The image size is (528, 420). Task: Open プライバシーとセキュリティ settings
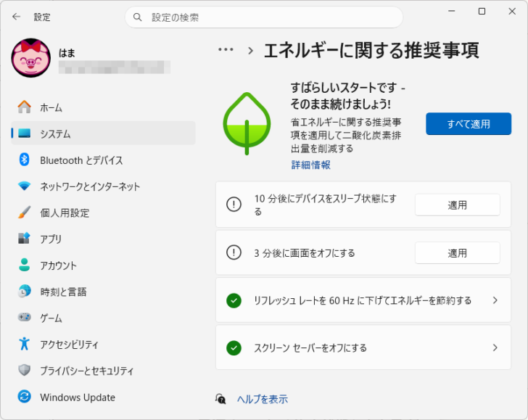tap(104, 370)
